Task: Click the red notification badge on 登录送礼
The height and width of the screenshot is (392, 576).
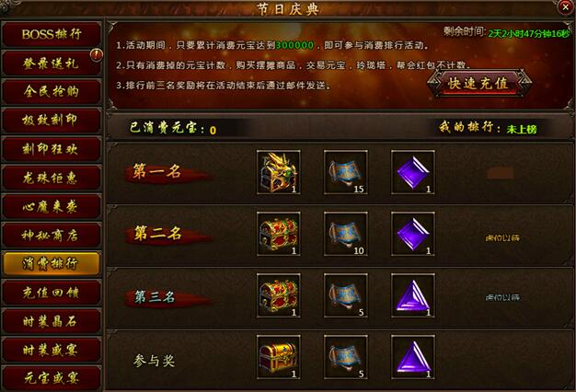Action: (x=97, y=55)
